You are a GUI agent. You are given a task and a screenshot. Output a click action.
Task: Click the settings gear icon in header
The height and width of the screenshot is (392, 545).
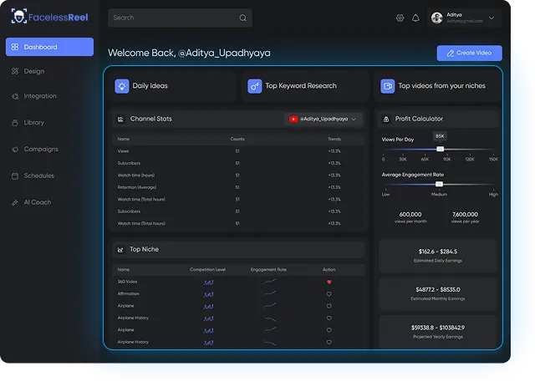pyautogui.click(x=400, y=18)
